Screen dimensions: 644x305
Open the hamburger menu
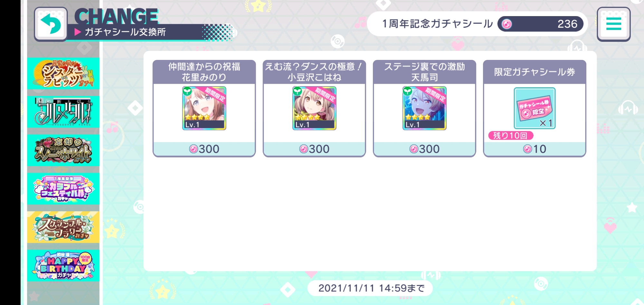point(613,24)
